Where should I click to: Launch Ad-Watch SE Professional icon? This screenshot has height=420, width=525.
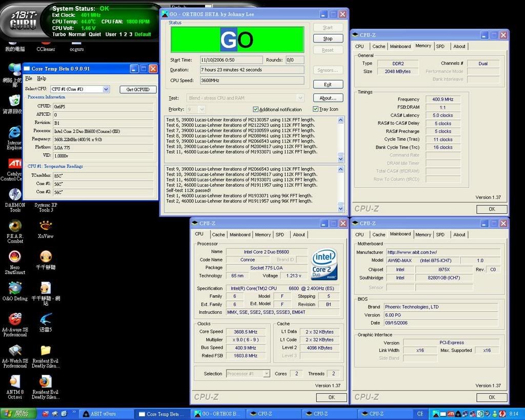tap(15, 356)
